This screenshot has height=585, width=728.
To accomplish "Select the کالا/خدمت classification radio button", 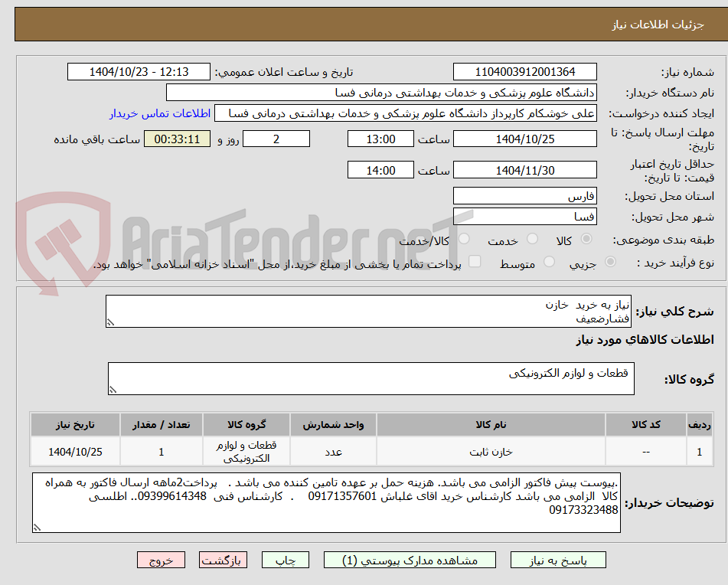I will [465, 238].
